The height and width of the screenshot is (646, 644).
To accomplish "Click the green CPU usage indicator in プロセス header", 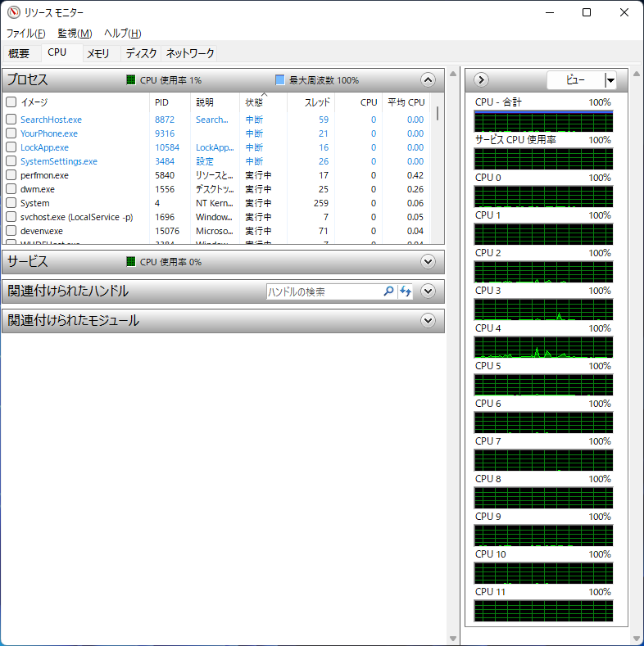I will pyautogui.click(x=131, y=80).
